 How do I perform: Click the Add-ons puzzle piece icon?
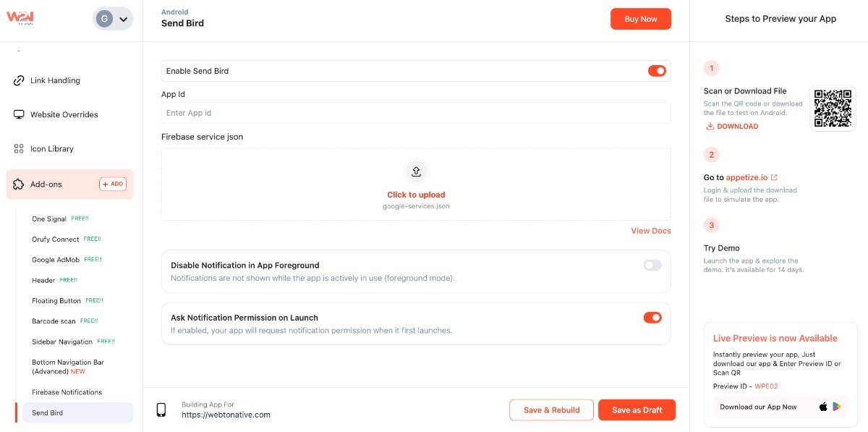pos(19,185)
